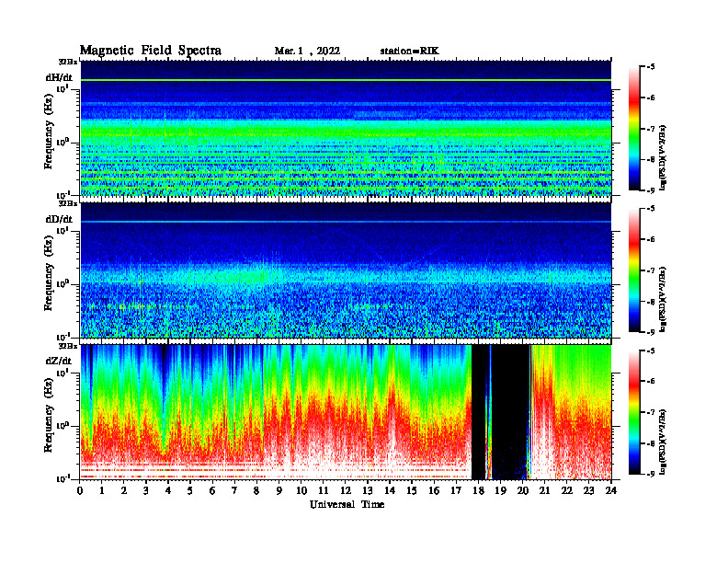Click the dZ/dt panel label

pos(59,361)
